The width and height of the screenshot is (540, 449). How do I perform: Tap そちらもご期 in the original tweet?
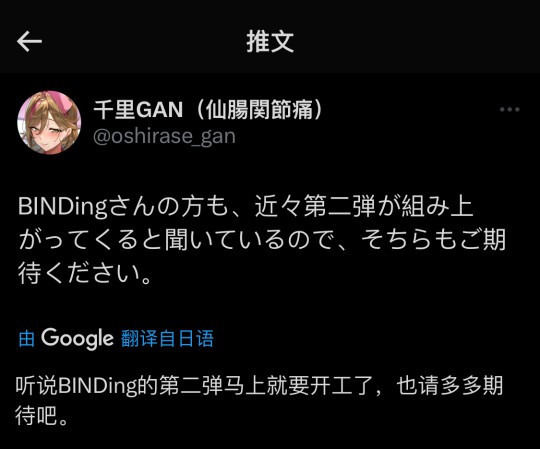point(433,240)
